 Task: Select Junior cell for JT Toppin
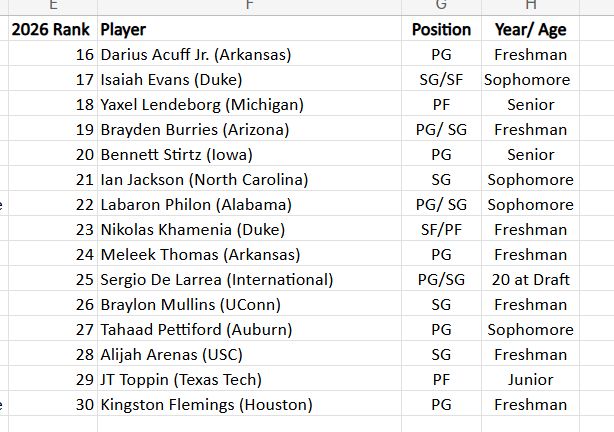(x=530, y=379)
